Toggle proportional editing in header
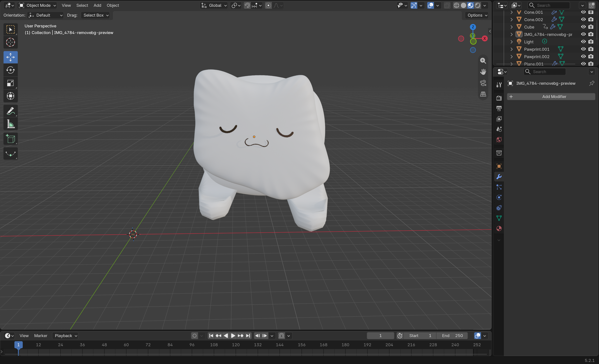The height and width of the screenshot is (364, 599). 268,5
